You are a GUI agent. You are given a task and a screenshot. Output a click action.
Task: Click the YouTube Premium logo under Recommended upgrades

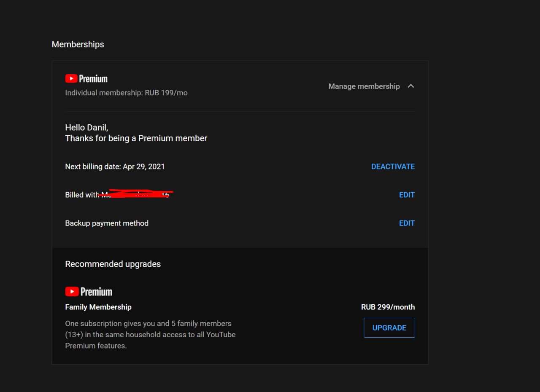click(89, 292)
